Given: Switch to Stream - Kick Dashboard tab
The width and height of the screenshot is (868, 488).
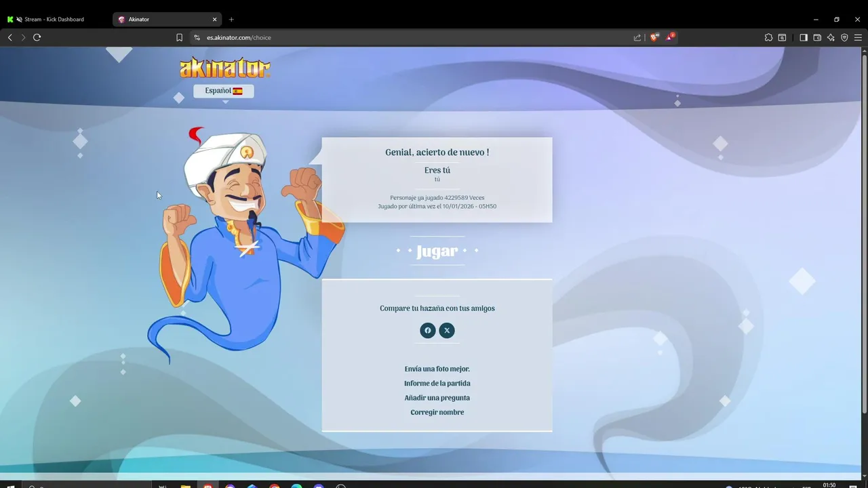Looking at the screenshot, I should pos(54,19).
